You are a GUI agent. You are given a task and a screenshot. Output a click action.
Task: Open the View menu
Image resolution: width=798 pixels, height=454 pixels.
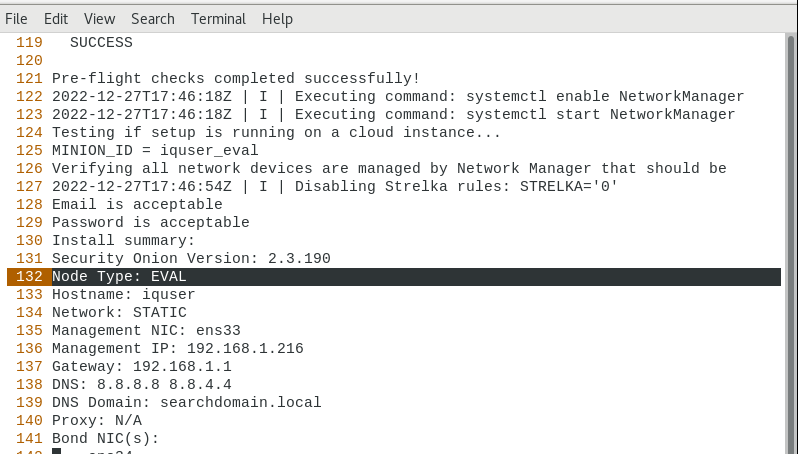click(x=99, y=19)
